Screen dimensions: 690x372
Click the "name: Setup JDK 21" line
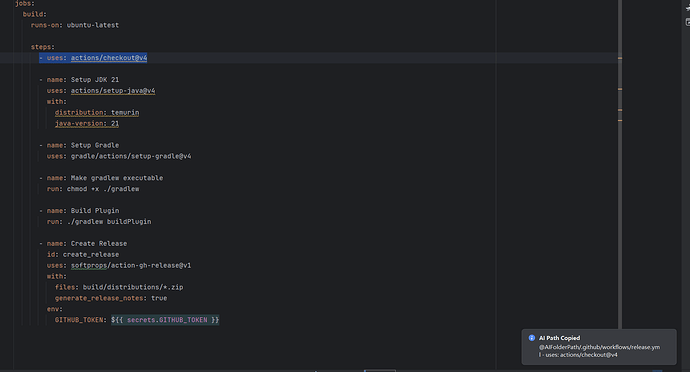pos(83,80)
